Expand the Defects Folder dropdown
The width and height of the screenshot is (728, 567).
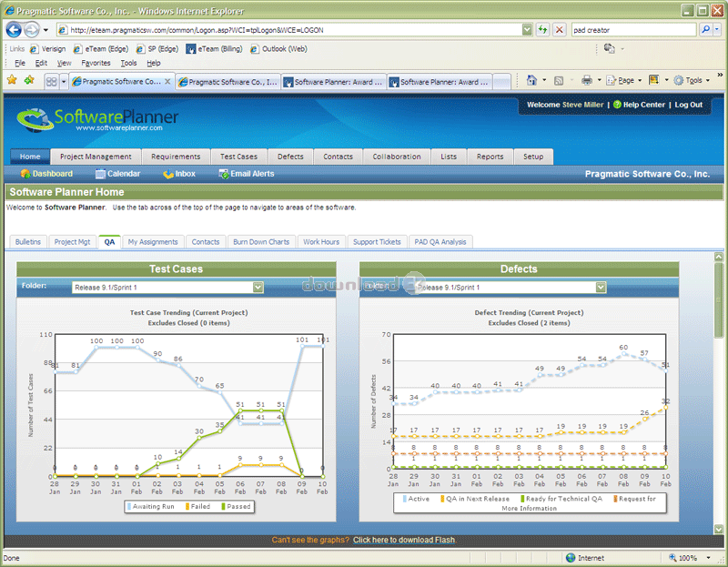point(601,288)
